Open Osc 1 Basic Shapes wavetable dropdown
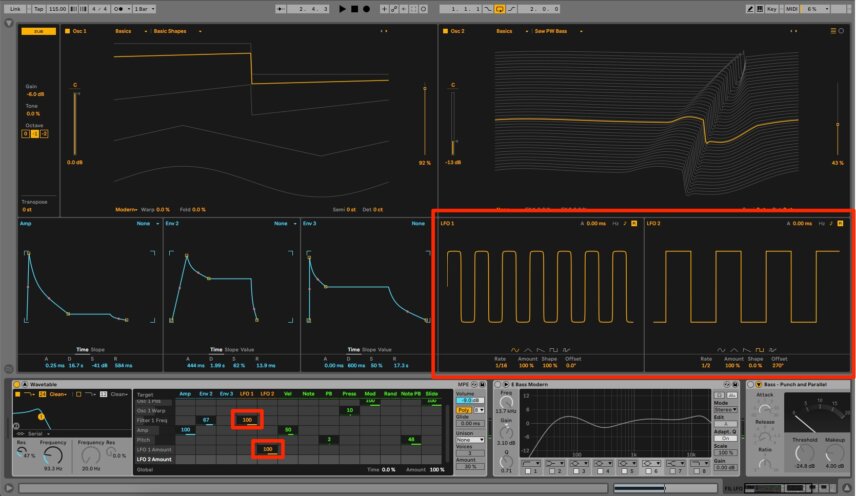The height and width of the screenshot is (496, 856). click(x=177, y=31)
